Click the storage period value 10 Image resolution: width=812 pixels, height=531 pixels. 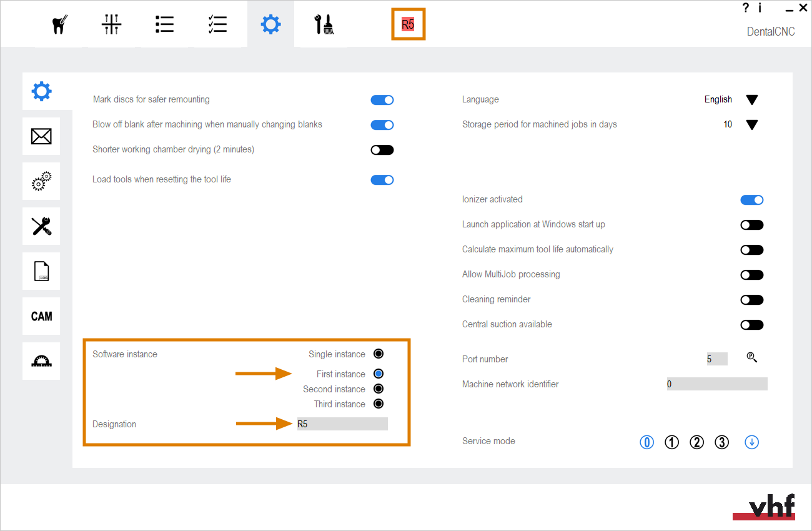coord(728,124)
